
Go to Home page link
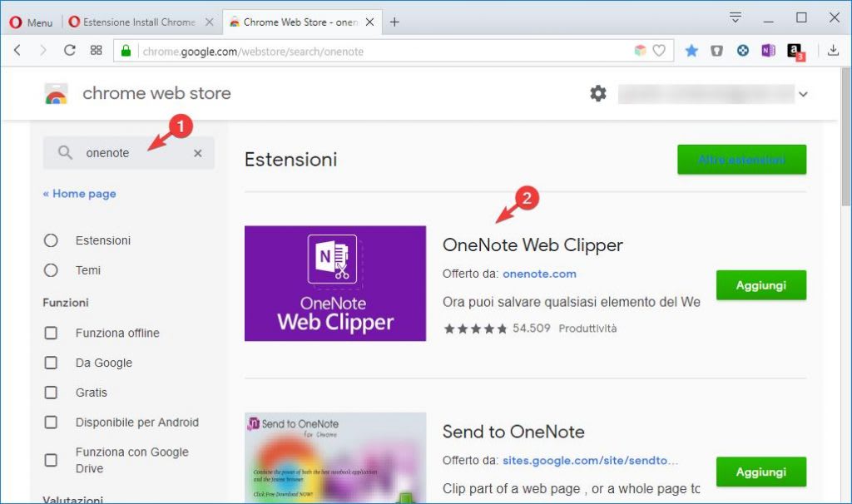(79, 194)
